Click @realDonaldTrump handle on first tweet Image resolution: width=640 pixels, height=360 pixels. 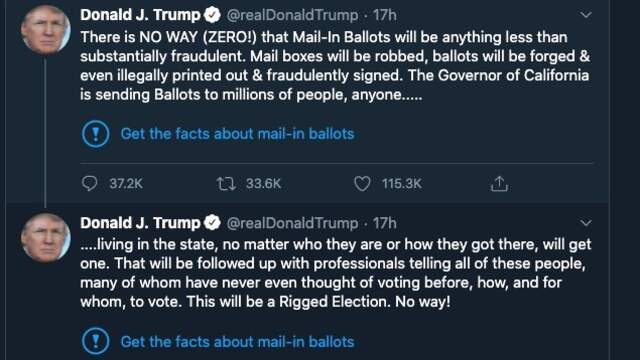point(292,15)
